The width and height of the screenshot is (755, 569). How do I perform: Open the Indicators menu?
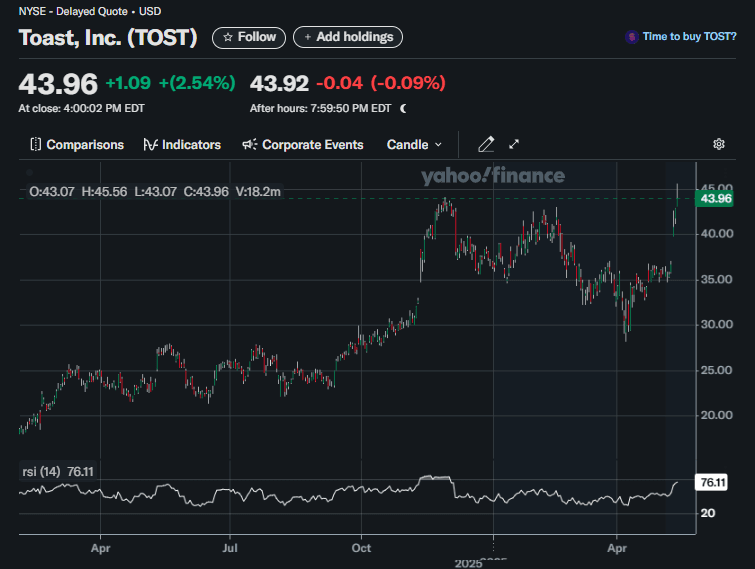click(x=190, y=145)
